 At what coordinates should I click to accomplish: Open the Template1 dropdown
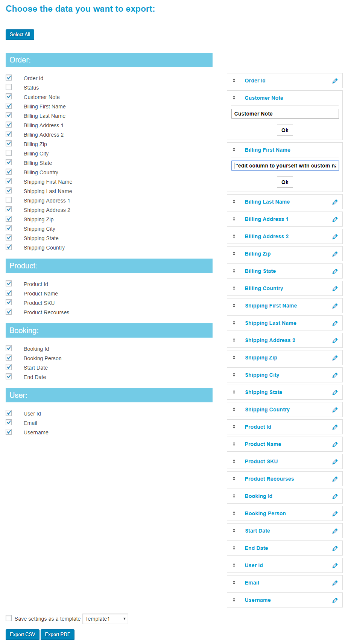[x=105, y=619]
